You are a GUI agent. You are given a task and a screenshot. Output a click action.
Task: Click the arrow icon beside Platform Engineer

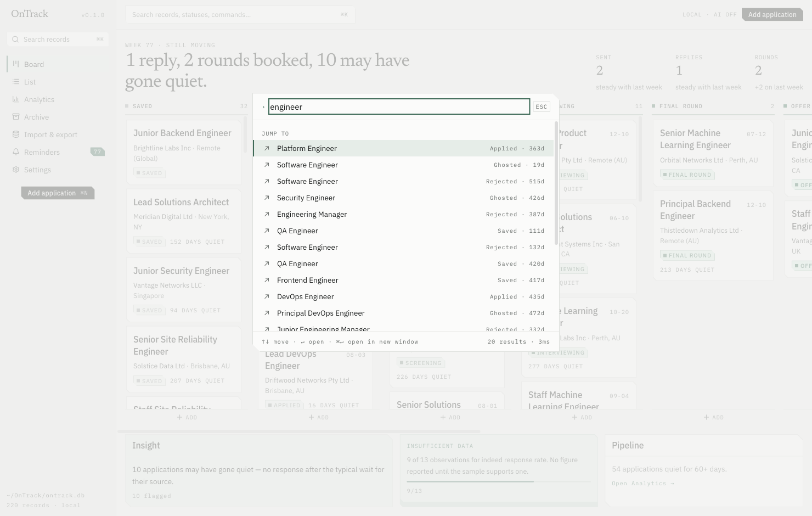(267, 148)
